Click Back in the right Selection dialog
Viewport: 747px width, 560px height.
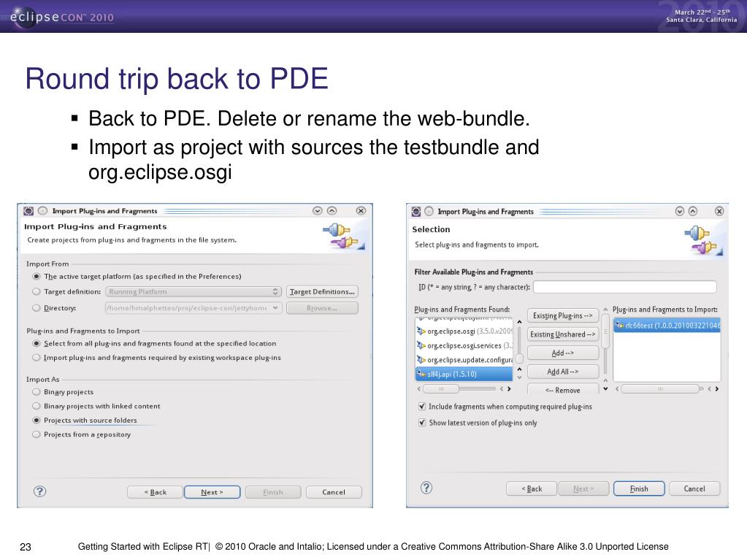[532, 488]
